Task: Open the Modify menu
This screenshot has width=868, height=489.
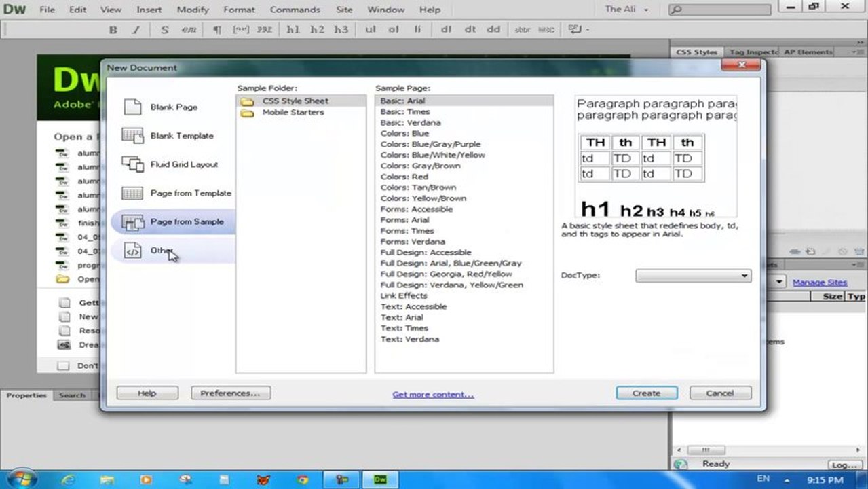Action: point(193,10)
